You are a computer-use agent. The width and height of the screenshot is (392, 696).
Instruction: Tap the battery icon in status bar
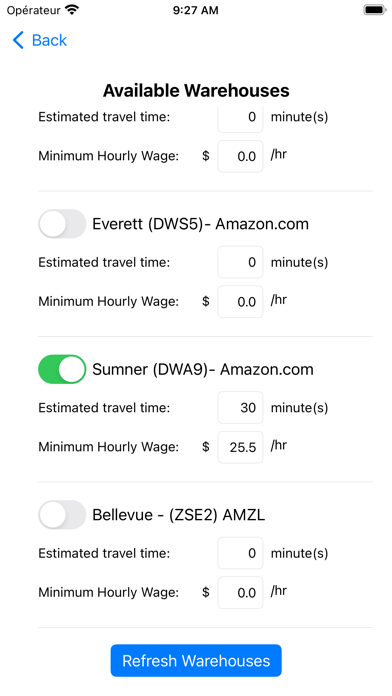pyautogui.click(x=375, y=10)
